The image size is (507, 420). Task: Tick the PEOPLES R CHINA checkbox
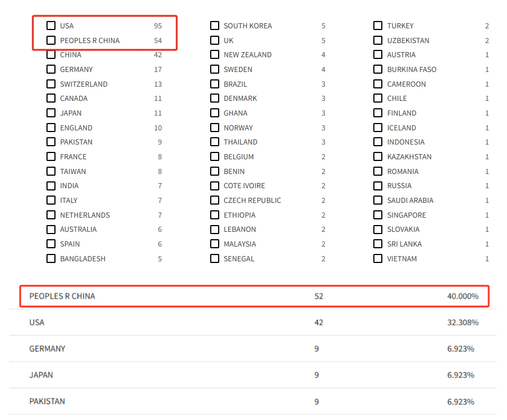tap(51, 40)
